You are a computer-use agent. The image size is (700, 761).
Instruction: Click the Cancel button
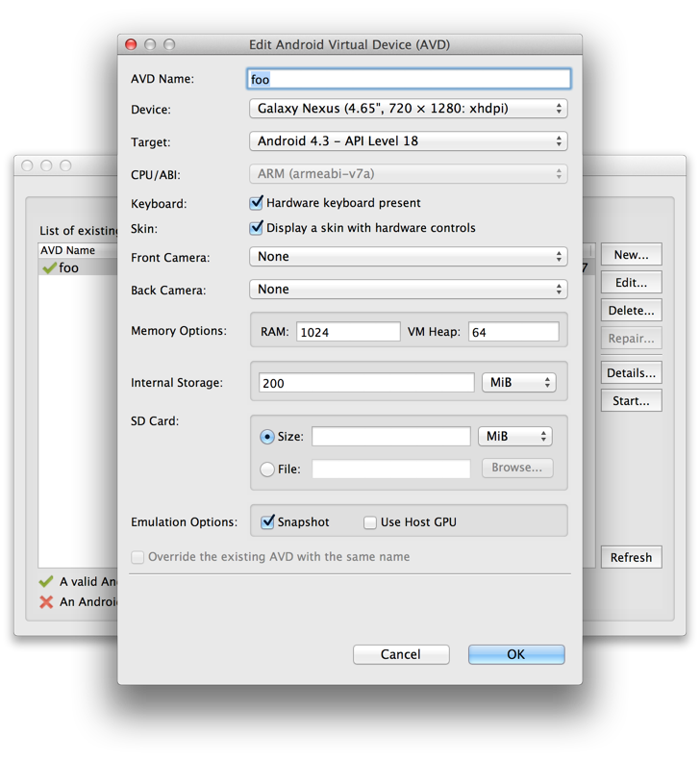[401, 654]
